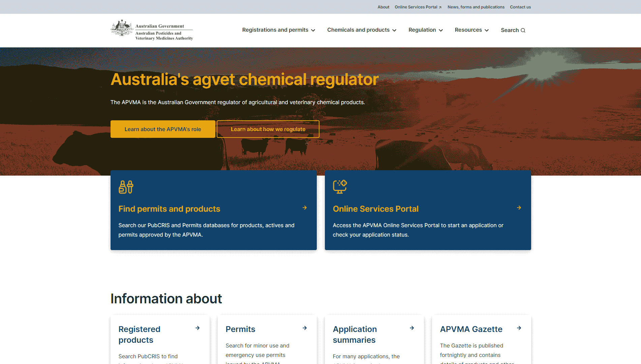Click the arrow on the Online Services Portal card
Viewport: 641px width, 364px height.
pyautogui.click(x=519, y=208)
